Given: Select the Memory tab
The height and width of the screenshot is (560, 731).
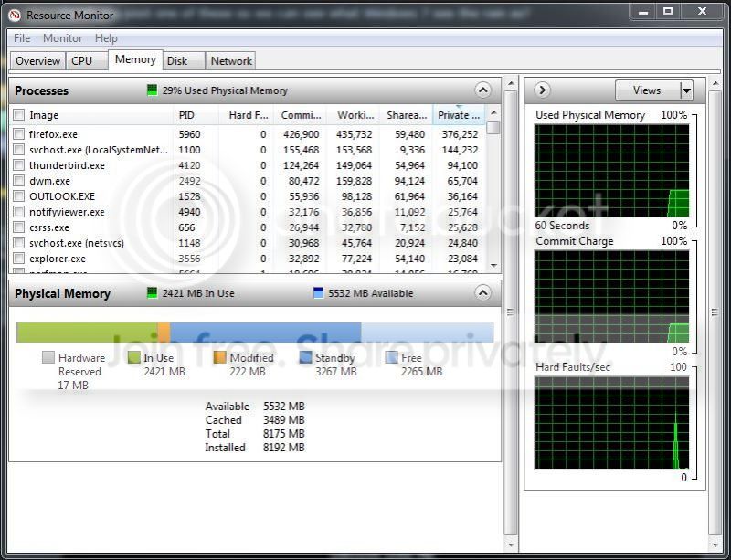Looking at the screenshot, I should pos(135,59).
